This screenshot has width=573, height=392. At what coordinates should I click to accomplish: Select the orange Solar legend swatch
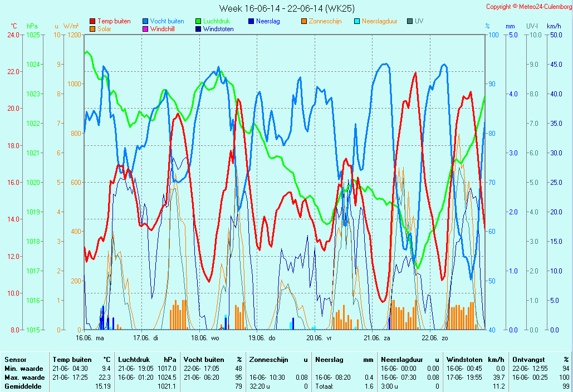(x=92, y=29)
